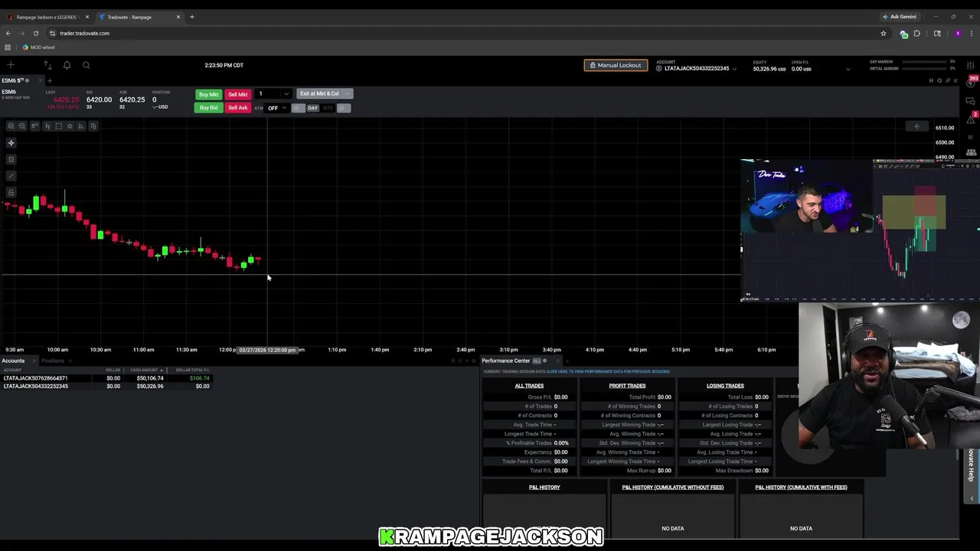Viewport: 980px width, 551px height.
Task: Open a new browser tab
Action: (192, 17)
